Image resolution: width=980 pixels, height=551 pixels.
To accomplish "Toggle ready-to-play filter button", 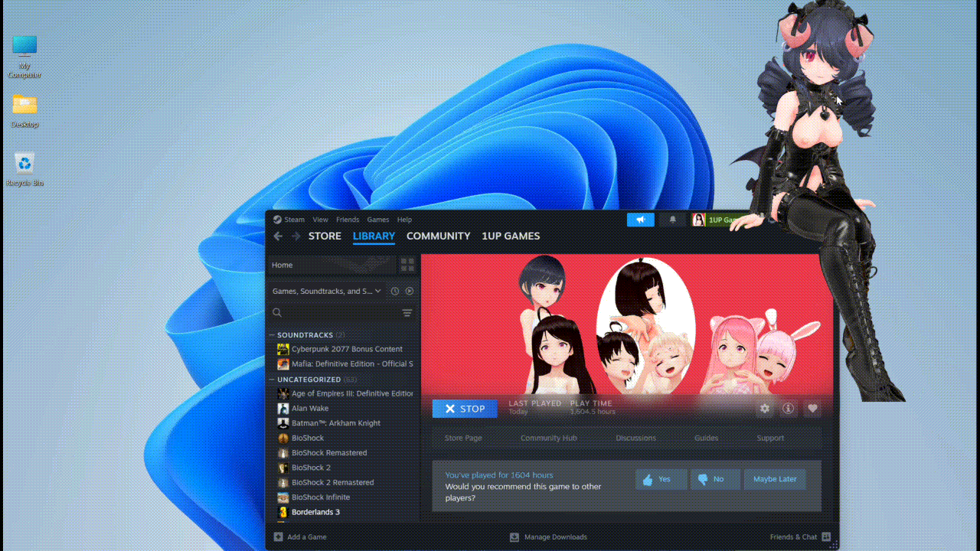I will coord(410,292).
